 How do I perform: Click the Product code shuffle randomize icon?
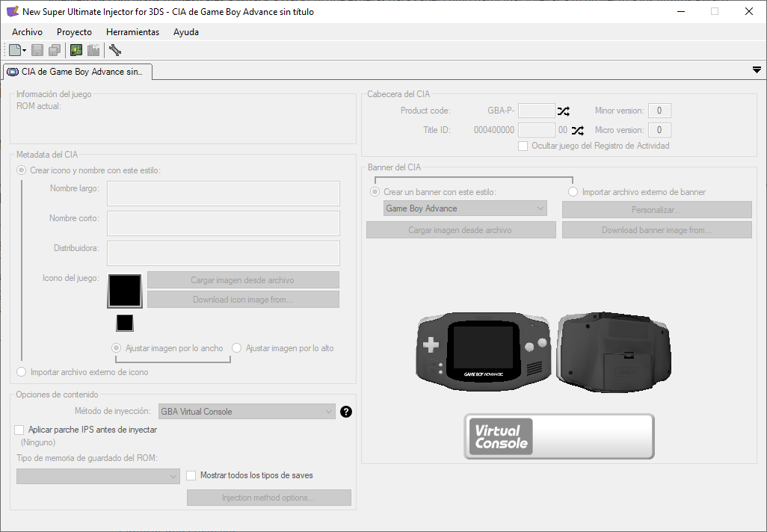coord(564,111)
